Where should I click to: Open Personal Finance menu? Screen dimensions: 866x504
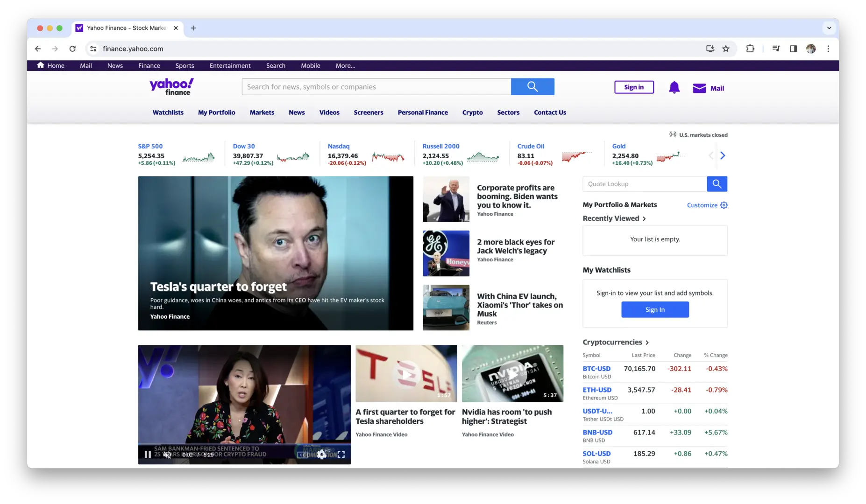423,112
